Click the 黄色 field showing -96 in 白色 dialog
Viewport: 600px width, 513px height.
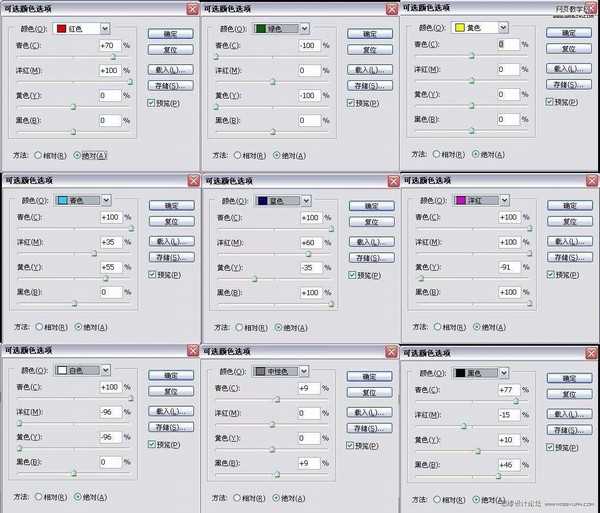[111, 436]
